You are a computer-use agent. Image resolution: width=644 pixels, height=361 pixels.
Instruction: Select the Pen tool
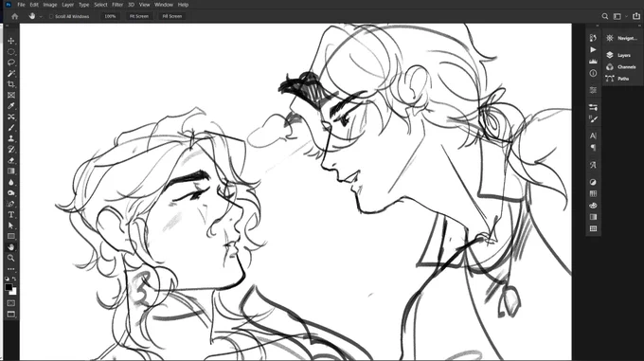tap(11, 204)
